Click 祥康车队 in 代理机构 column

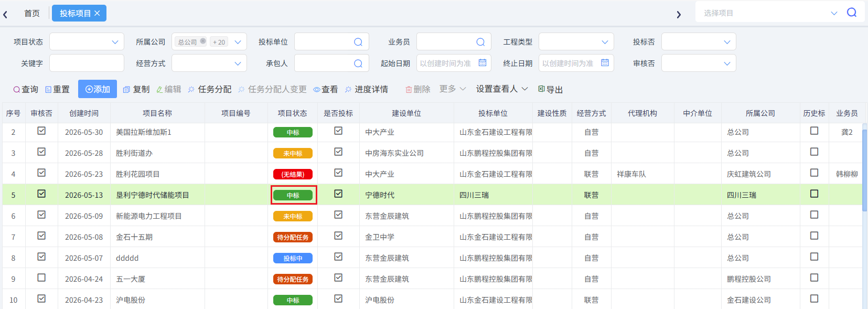(631, 174)
